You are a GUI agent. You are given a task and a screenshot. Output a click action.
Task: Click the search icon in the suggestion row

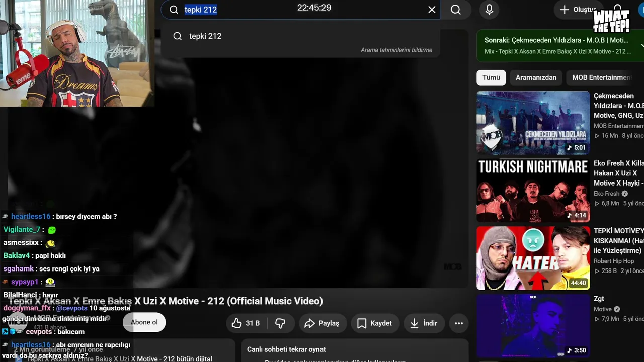point(178,36)
